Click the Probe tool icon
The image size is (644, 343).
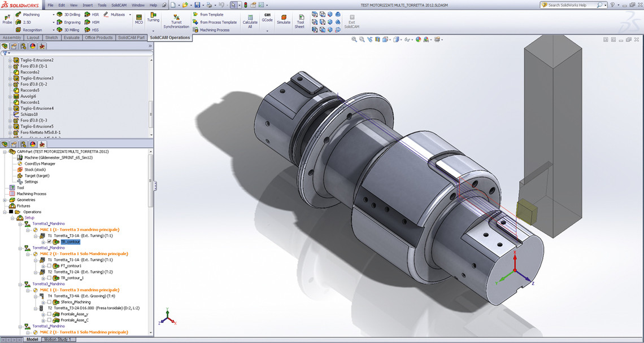[x=7, y=20]
